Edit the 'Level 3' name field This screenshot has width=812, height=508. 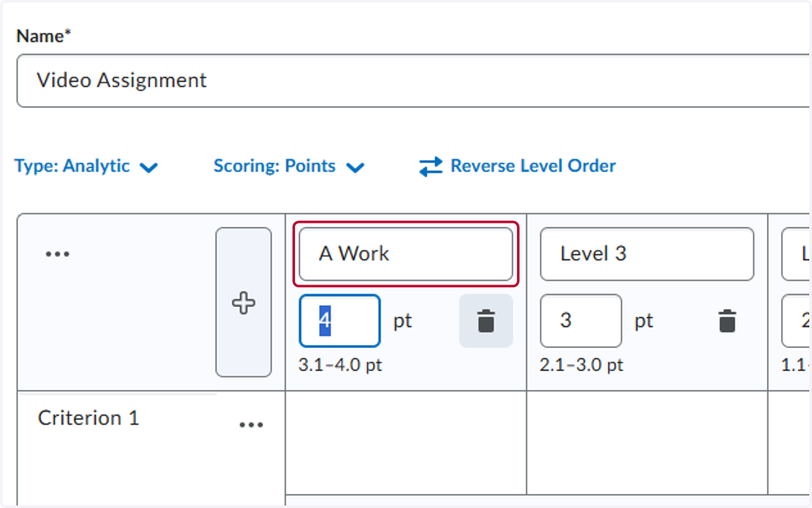click(x=647, y=254)
